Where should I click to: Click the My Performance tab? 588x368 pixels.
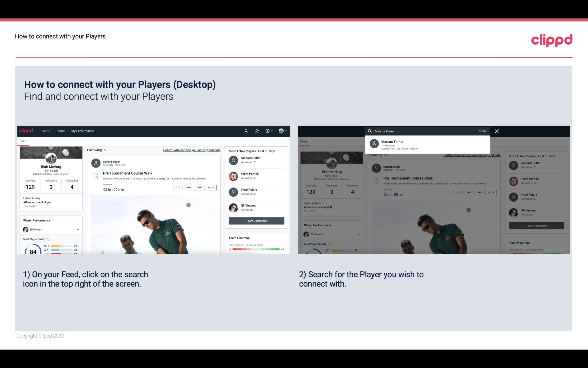coord(82,131)
